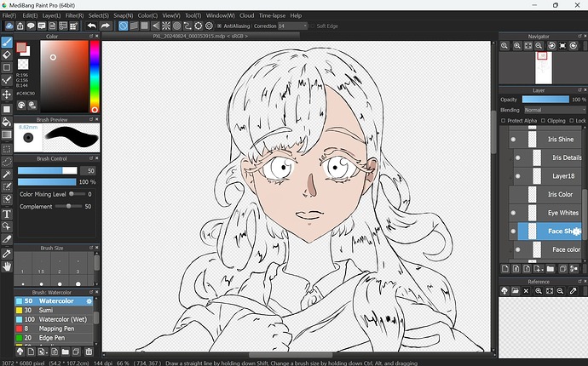Select the Lasso selection tool

pos(7,162)
